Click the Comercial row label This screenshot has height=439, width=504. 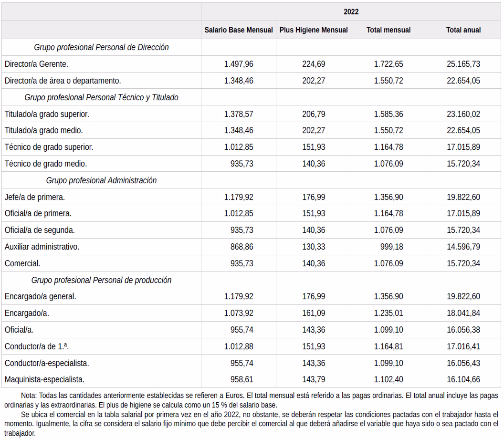[22, 263]
